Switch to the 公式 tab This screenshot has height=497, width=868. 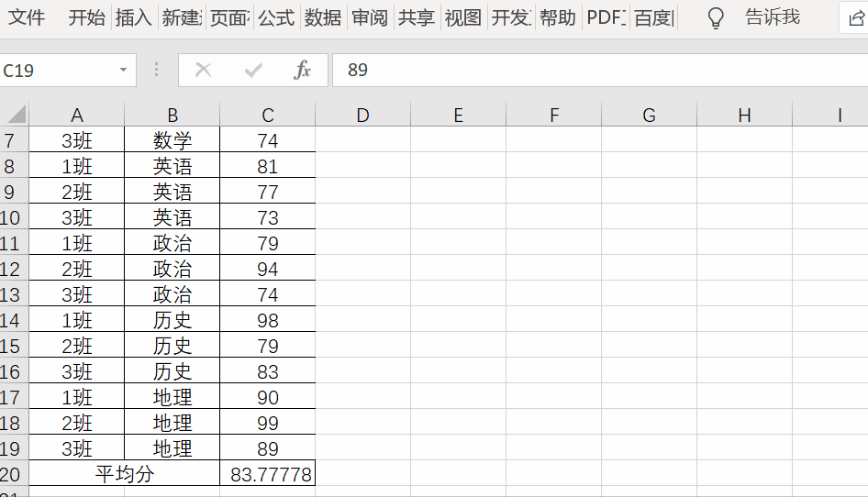coord(275,17)
